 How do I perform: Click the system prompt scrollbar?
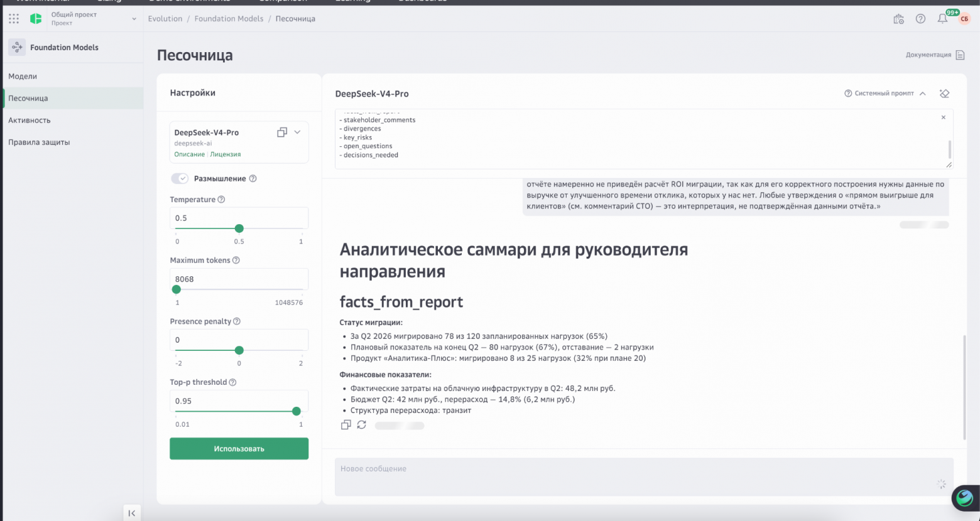tap(949, 149)
